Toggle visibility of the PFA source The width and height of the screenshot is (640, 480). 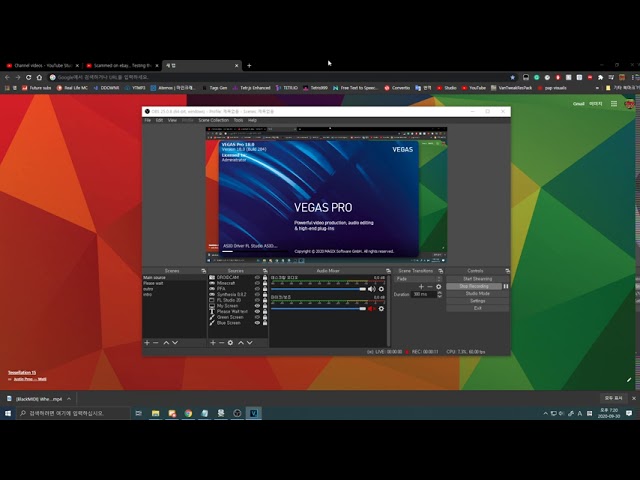(x=257, y=289)
